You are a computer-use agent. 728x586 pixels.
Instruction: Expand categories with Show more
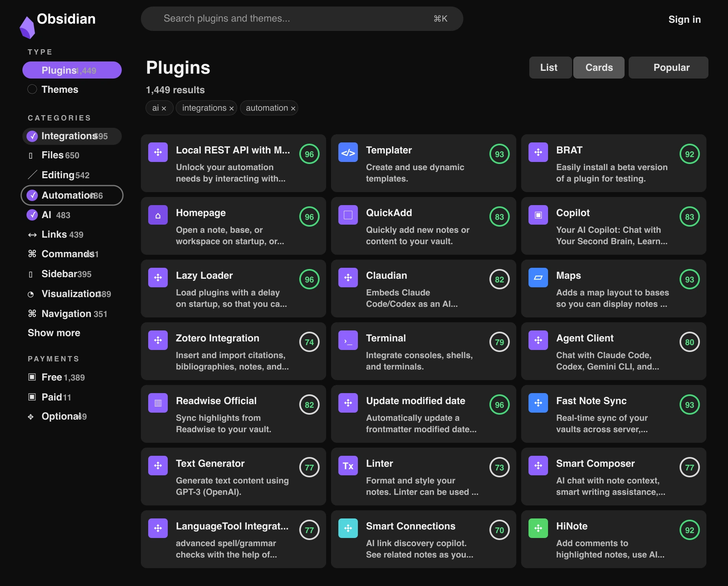point(54,333)
